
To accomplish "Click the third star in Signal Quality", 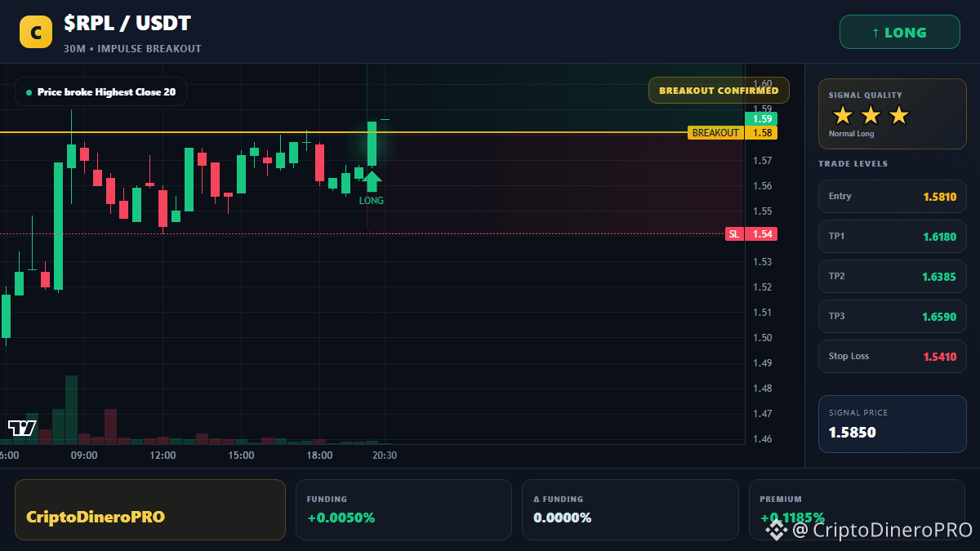I will point(898,115).
